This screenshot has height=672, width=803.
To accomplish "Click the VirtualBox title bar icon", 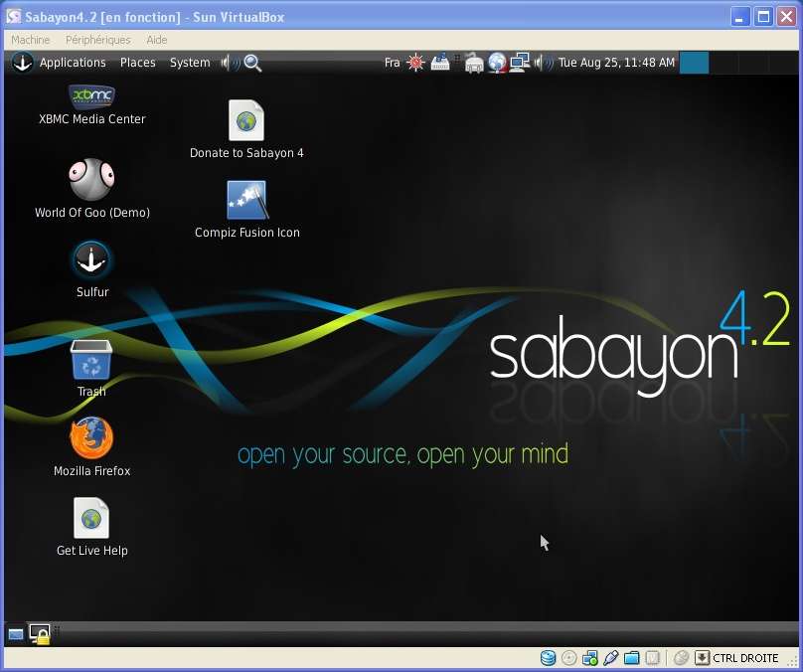I will [13, 16].
